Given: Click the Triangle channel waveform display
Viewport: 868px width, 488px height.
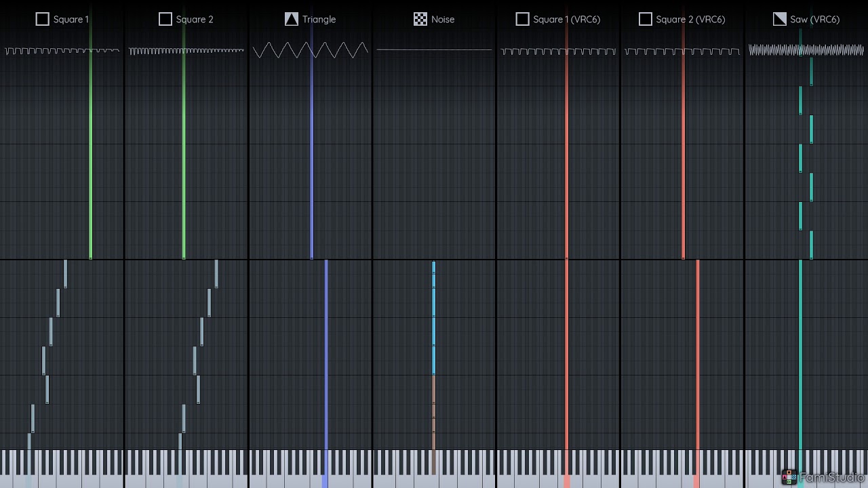Looking at the screenshot, I should pos(311,50).
